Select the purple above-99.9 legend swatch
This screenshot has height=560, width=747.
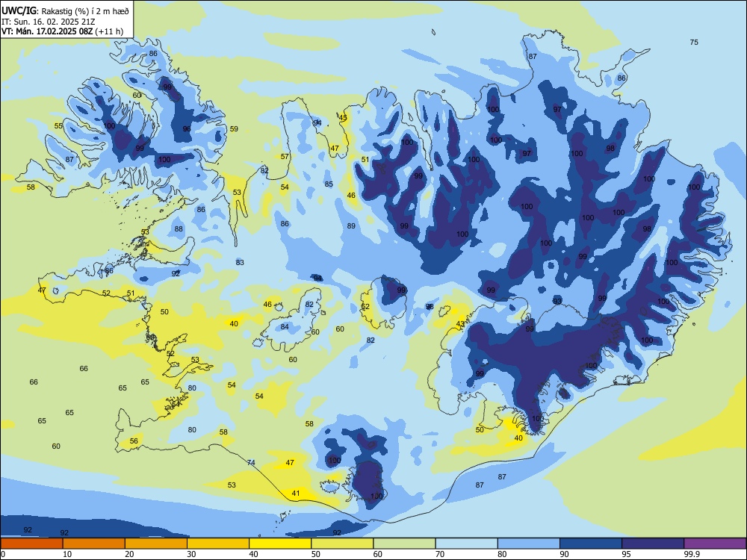click(x=715, y=544)
